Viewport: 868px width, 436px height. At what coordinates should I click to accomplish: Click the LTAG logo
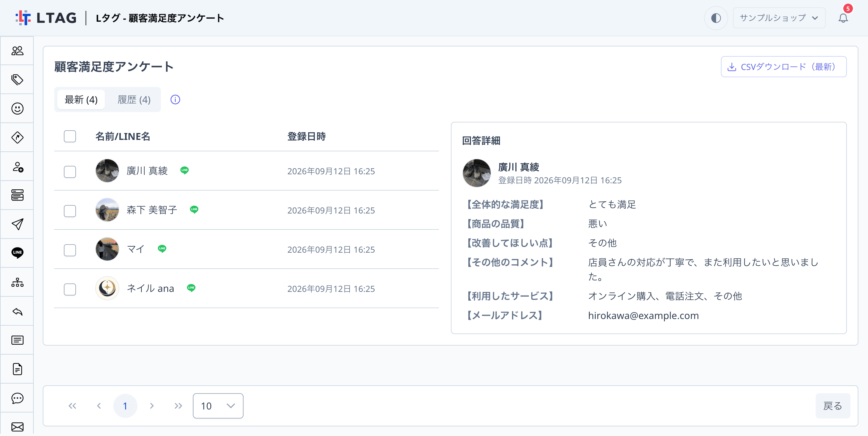pos(46,18)
